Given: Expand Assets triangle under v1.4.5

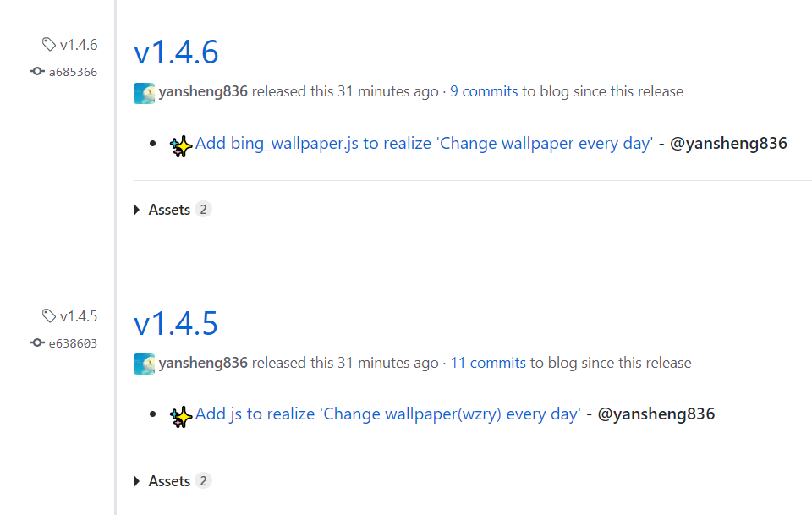Looking at the screenshot, I should coord(137,481).
